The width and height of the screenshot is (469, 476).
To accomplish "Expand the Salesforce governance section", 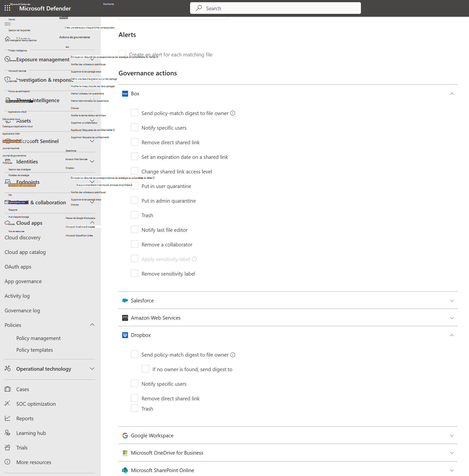I will pos(451,301).
